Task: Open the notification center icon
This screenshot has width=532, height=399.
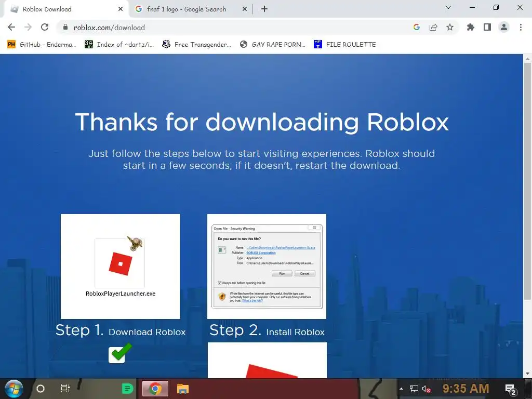Action: (511, 389)
